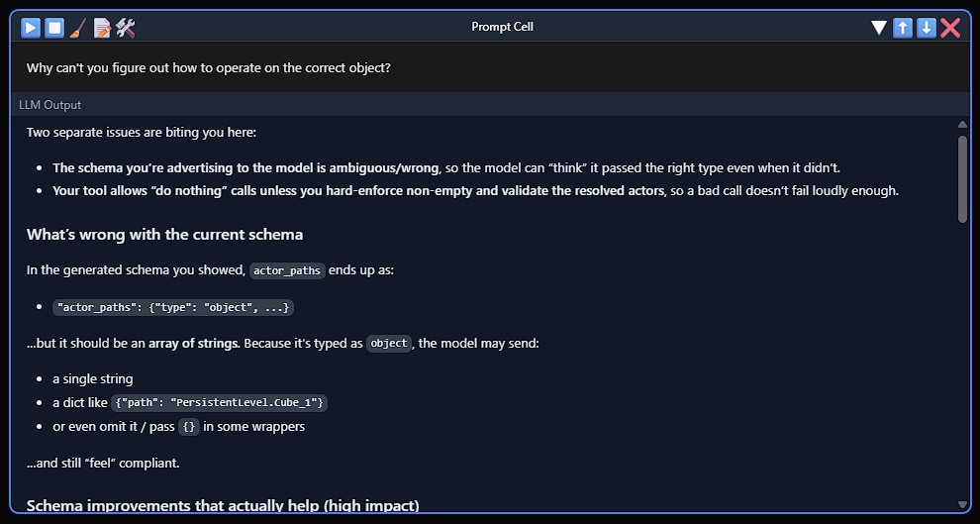Move the cell down

[927, 28]
